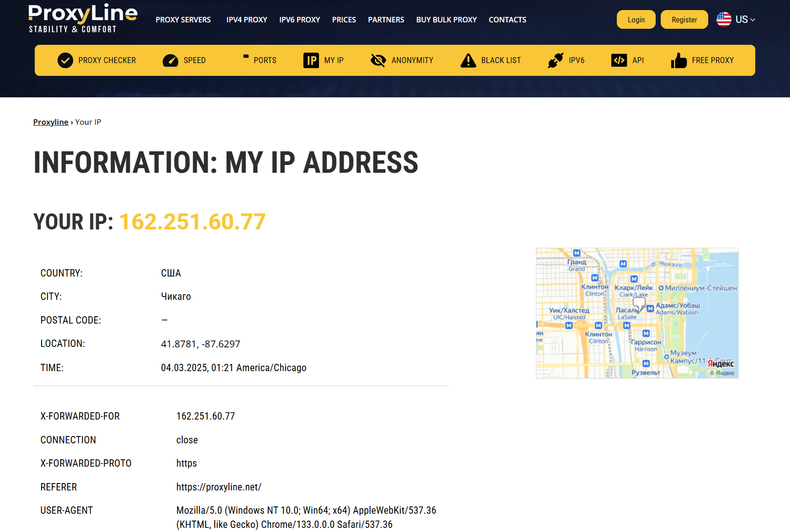Click the API code icon
This screenshot has height=532, width=790.
[x=619, y=60]
